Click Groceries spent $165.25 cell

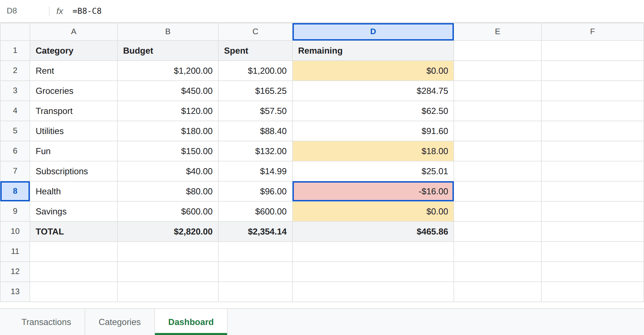point(256,91)
